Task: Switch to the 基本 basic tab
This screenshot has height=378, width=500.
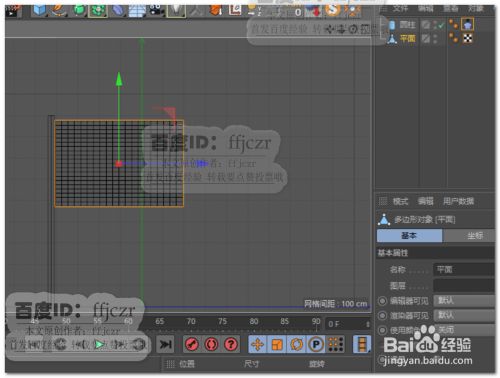Action: pyautogui.click(x=409, y=236)
